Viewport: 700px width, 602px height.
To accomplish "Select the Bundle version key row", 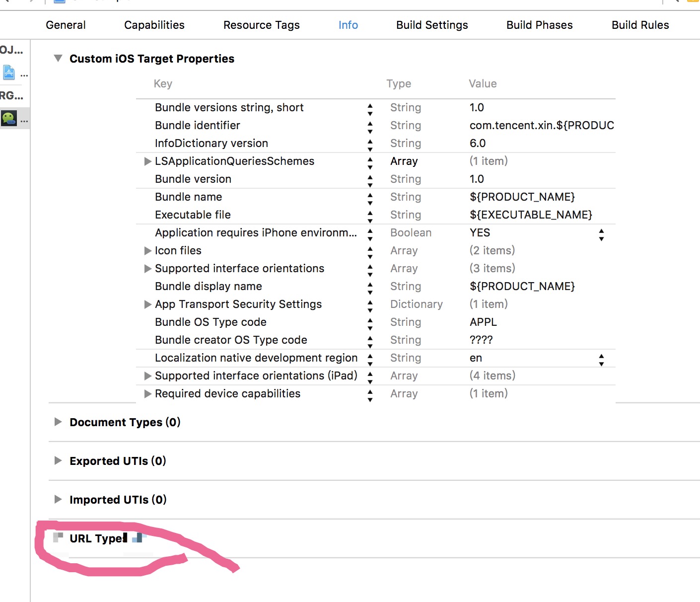I will (193, 179).
